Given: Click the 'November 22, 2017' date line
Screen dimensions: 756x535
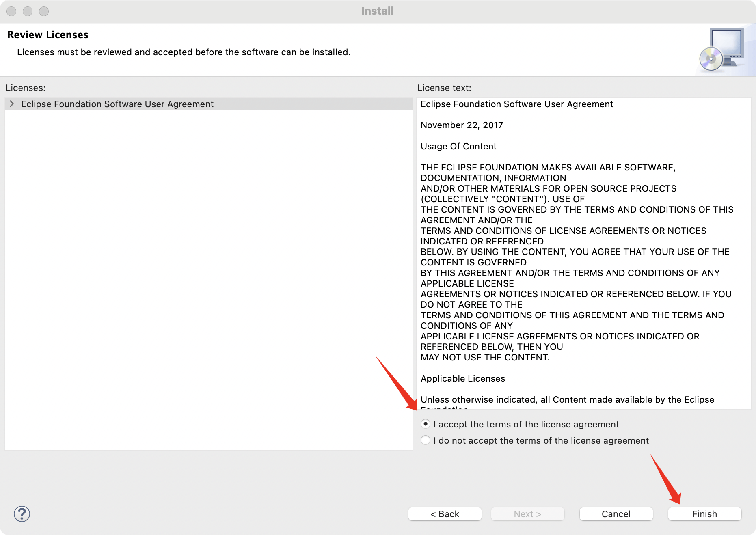Looking at the screenshot, I should click(x=462, y=125).
